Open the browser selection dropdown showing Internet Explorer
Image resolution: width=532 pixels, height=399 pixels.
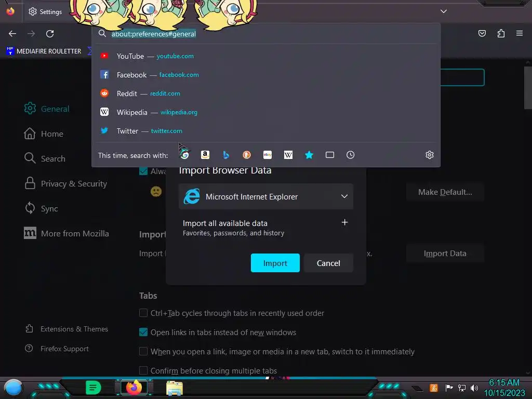(x=266, y=196)
